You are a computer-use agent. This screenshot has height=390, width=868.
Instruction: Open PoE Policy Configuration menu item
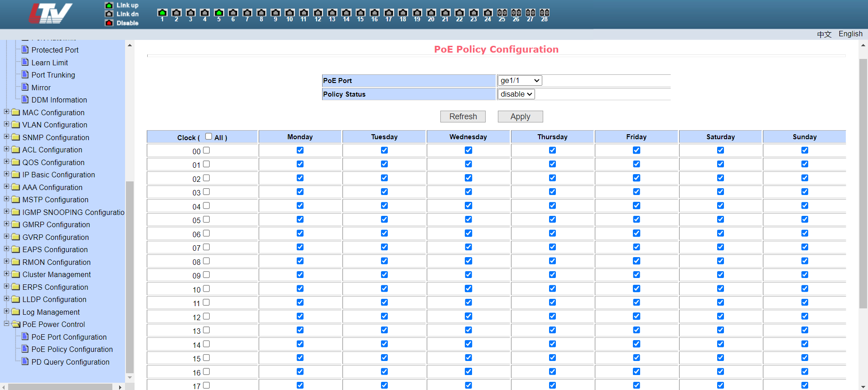tap(72, 349)
